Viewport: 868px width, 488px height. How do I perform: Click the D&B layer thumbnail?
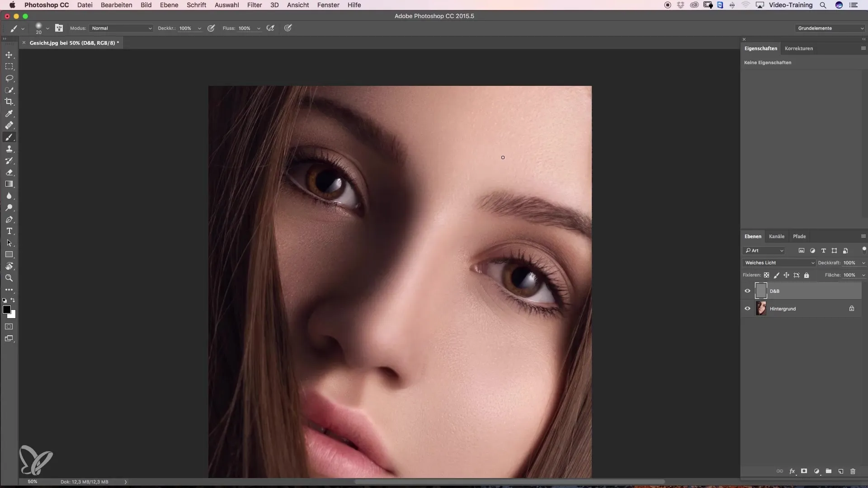click(x=761, y=291)
